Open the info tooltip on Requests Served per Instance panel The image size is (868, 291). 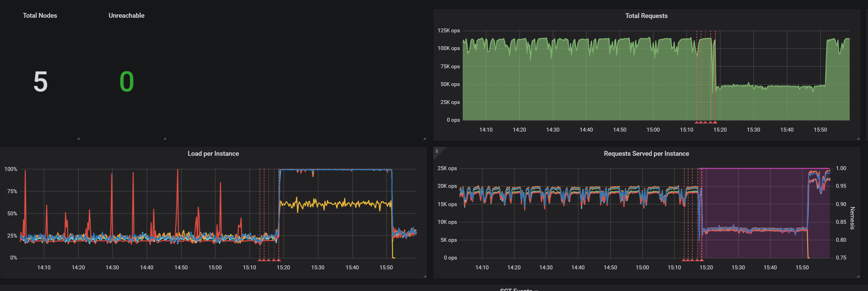437,151
